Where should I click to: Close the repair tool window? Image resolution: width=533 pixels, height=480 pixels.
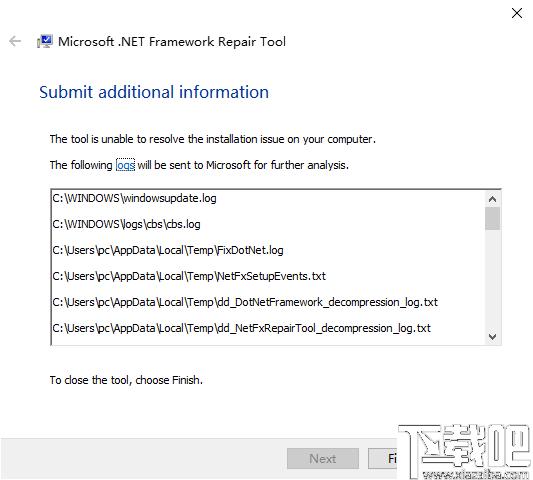coord(517,13)
